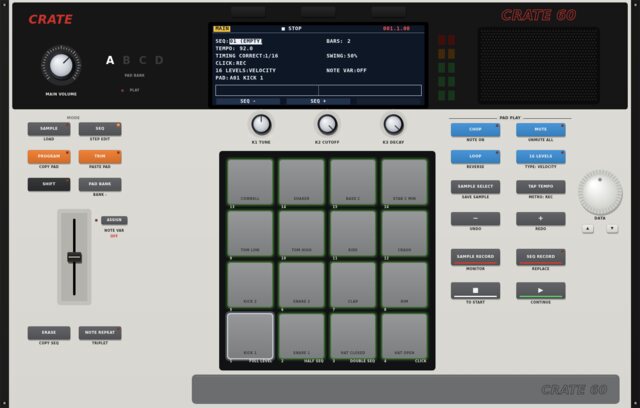The width and height of the screenshot is (640, 408).
Task: Click the 'SWING: 50%' text on display
Action: 342,56
